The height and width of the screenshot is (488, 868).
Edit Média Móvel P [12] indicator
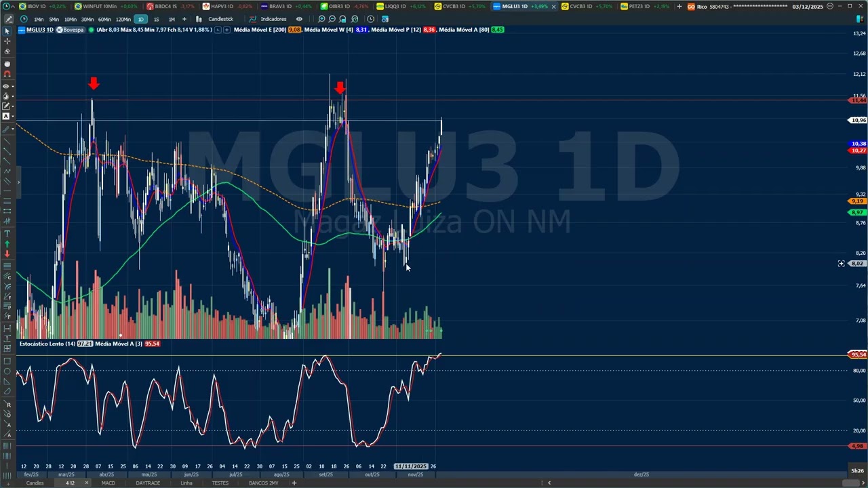[396, 30]
